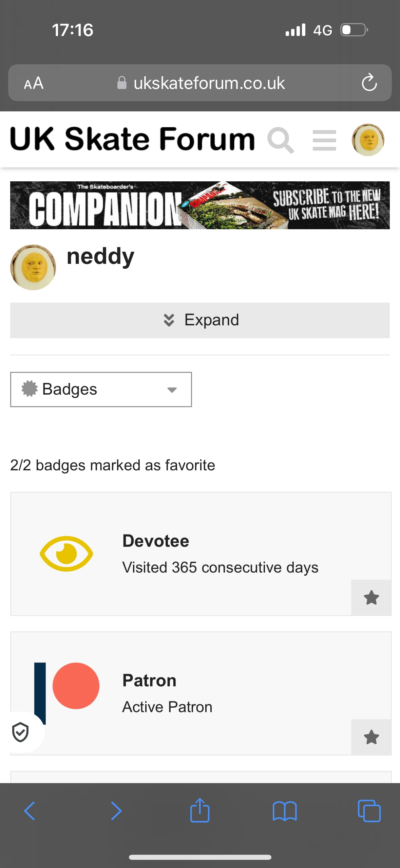Unfavorite the Devotee badge star
Image resolution: width=400 pixels, height=868 pixels.
click(371, 598)
